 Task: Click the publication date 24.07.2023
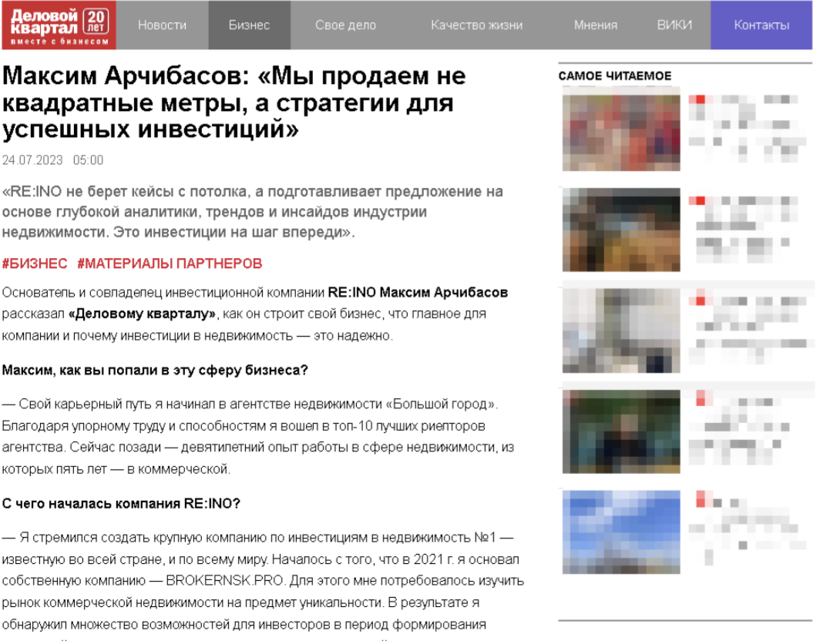[32, 160]
